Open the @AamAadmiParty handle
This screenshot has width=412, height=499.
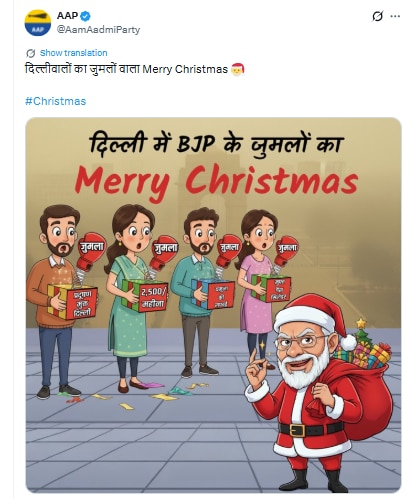(x=98, y=30)
